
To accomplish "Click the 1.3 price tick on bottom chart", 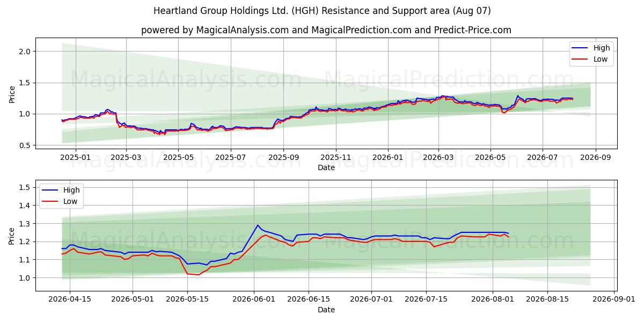I will [x=26, y=224].
